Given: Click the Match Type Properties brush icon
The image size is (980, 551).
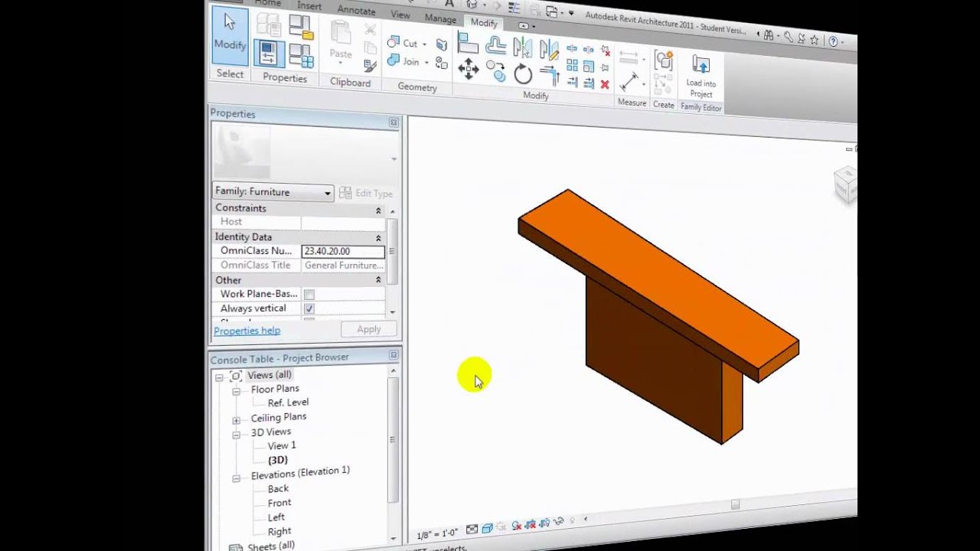Looking at the screenshot, I should (370, 65).
